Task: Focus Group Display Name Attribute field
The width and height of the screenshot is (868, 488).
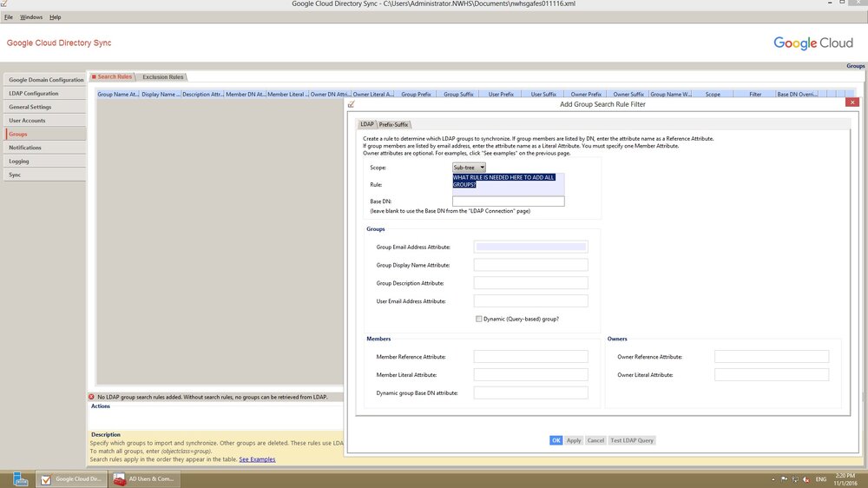Action: (530, 265)
